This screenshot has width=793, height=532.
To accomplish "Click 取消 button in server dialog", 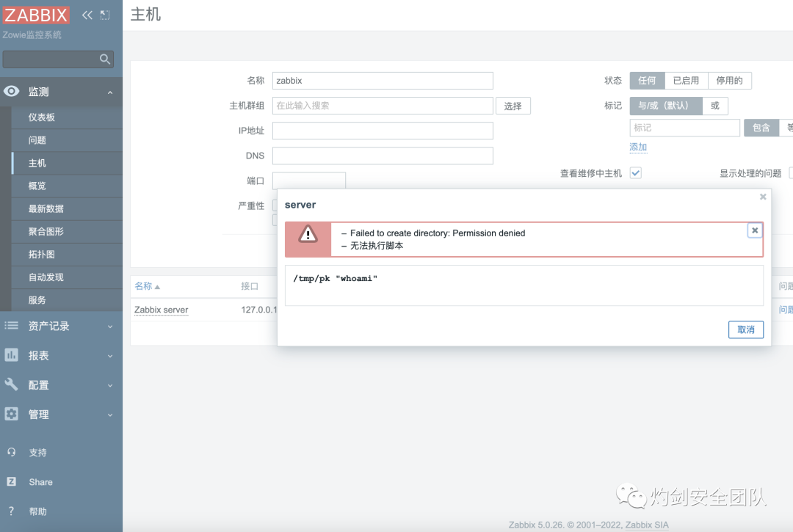I will 746,329.
